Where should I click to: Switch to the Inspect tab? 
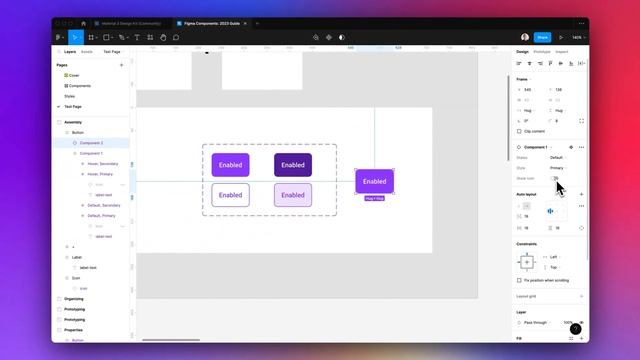[x=562, y=52]
